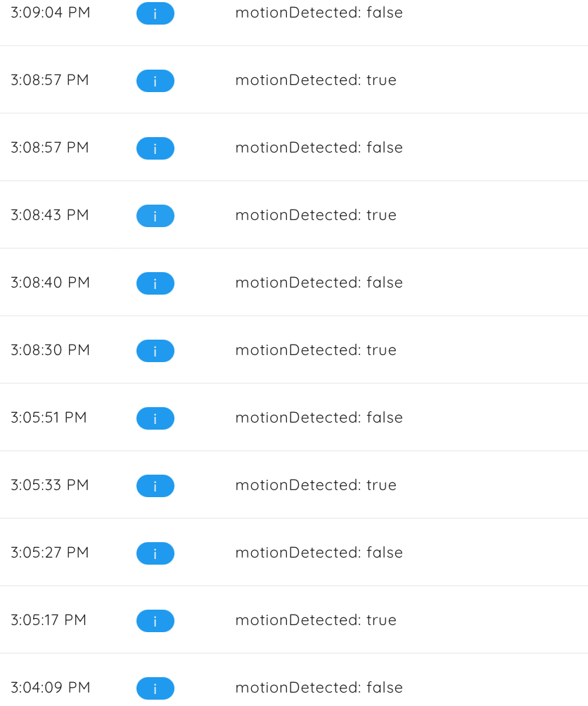Click the info icon beside 3:05:33 PM
The height and width of the screenshot is (706, 588).
(155, 486)
